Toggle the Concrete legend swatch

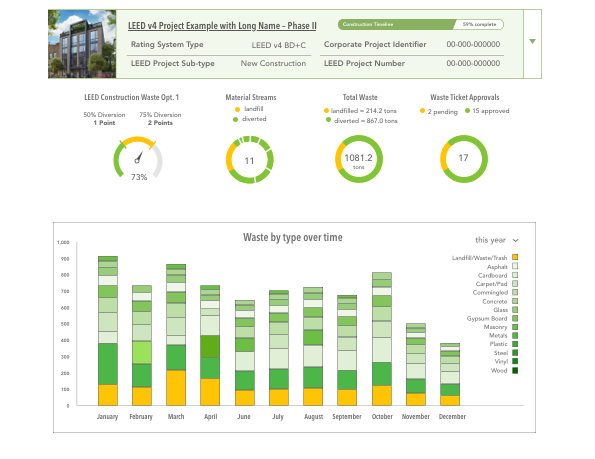tap(515, 301)
